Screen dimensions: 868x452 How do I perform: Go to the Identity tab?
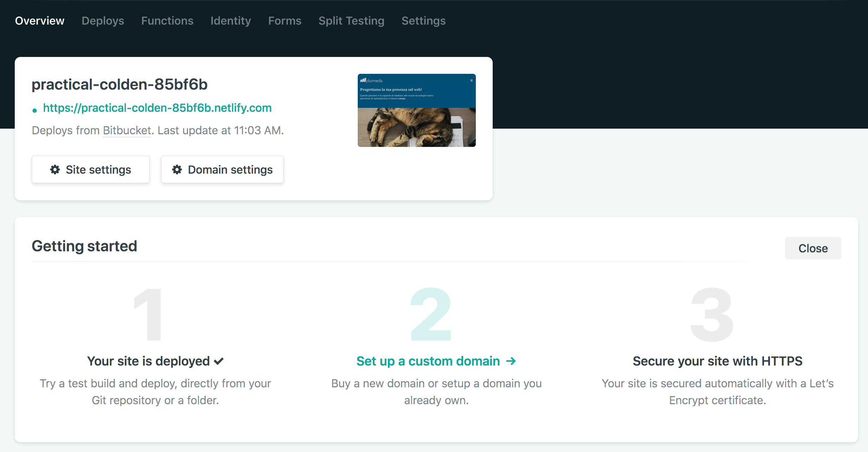[231, 21]
